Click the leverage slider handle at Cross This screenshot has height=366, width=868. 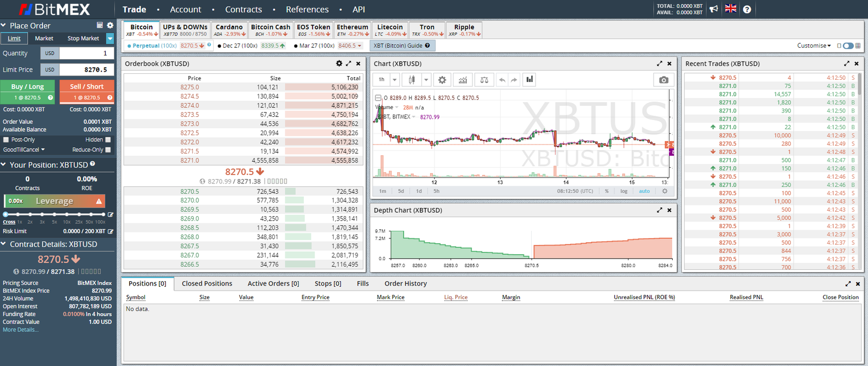click(5, 214)
